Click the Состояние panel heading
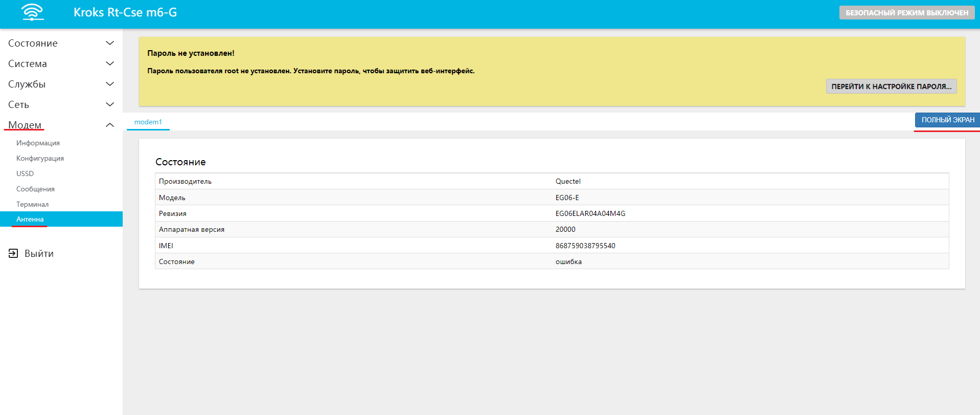 pyautogui.click(x=180, y=162)
